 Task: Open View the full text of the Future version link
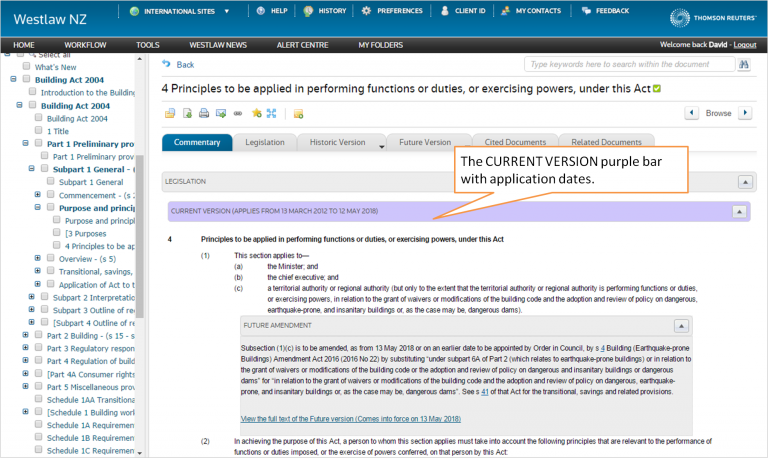pos(351,419)
